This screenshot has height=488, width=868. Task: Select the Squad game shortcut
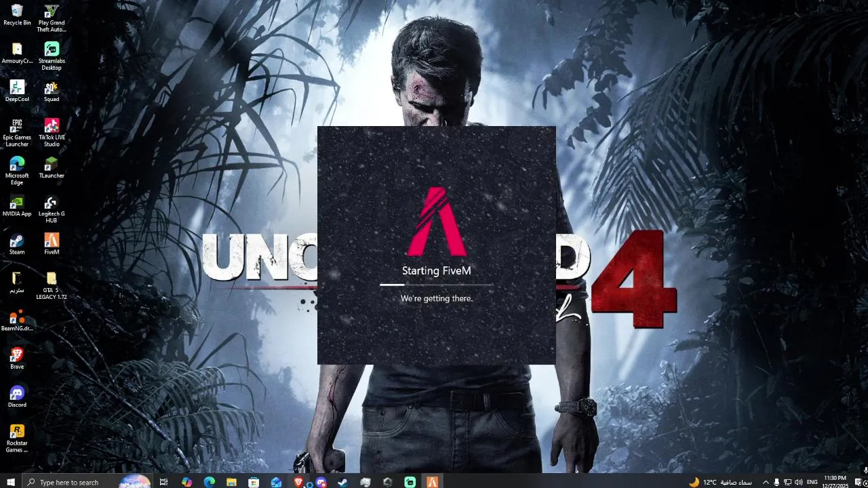click(52, 91)
